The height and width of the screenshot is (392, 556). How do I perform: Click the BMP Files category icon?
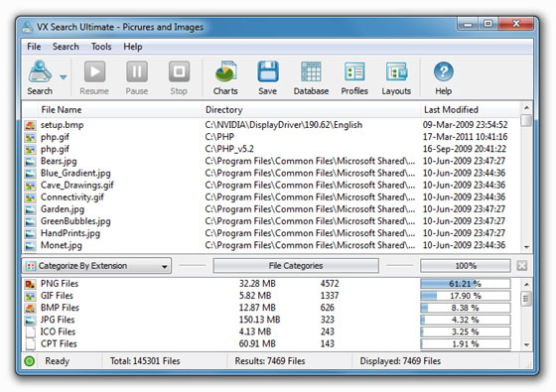30,308
